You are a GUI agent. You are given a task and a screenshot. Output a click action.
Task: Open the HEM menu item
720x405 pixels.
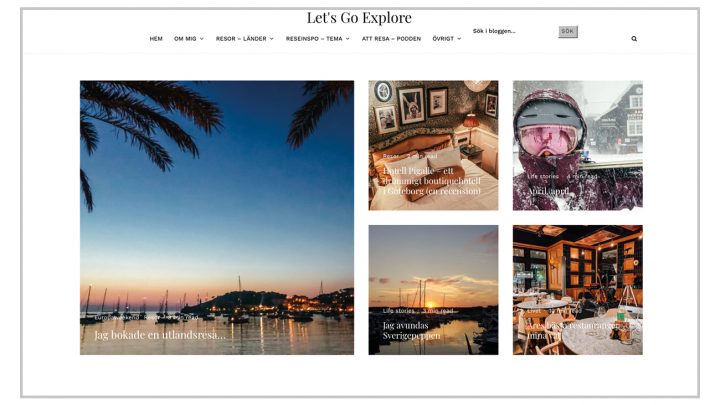156,39
